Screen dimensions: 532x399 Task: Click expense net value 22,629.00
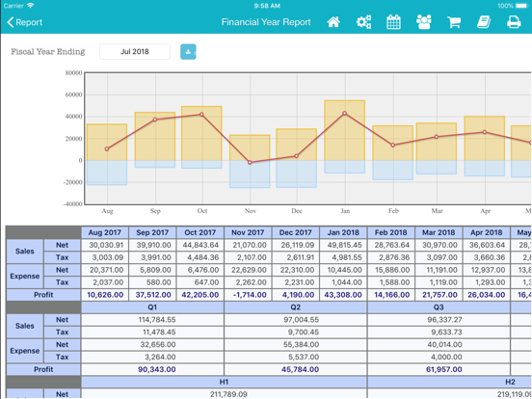[x=250, y=270]
